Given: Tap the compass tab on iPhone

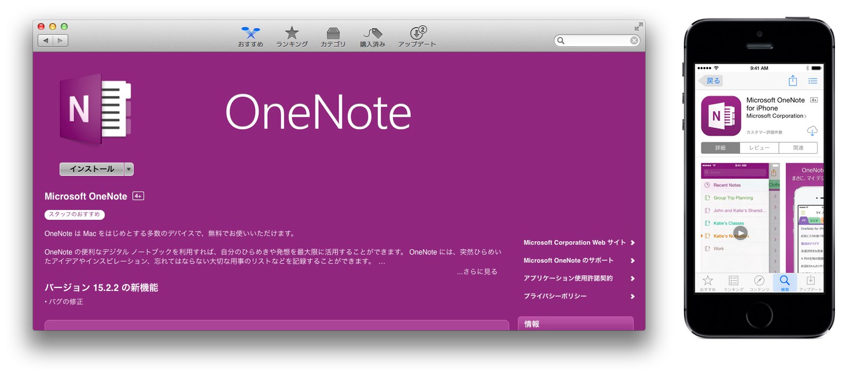Looking at the screenshot, I should [x=759, y=283].
